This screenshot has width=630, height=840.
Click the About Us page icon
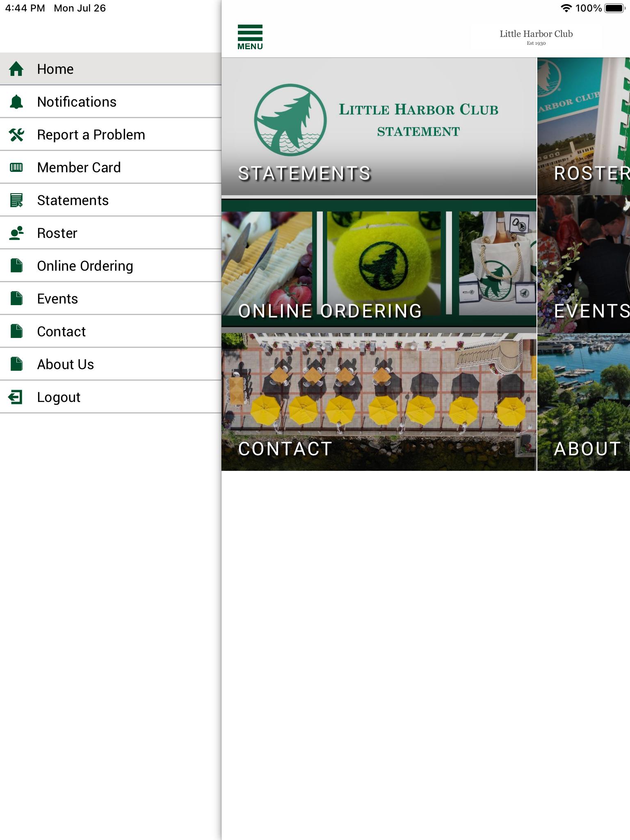(x=16, y=364)
